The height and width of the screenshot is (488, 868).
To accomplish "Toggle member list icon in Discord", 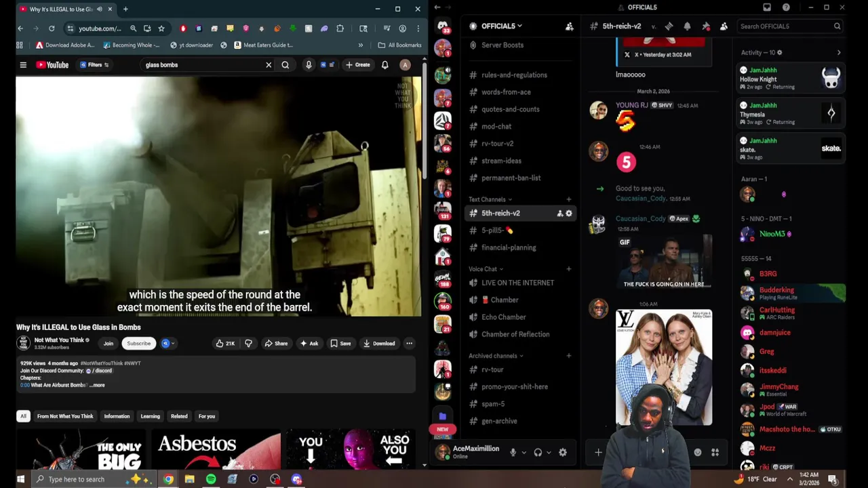I will point(724,26).
